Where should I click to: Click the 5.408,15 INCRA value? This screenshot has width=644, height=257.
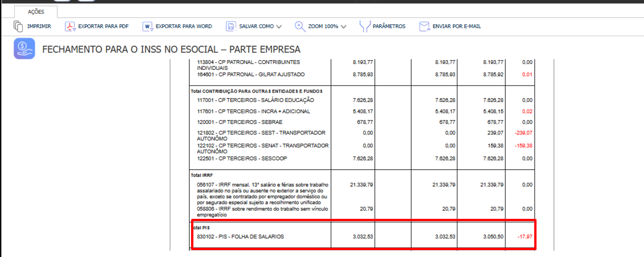[493, 111]
